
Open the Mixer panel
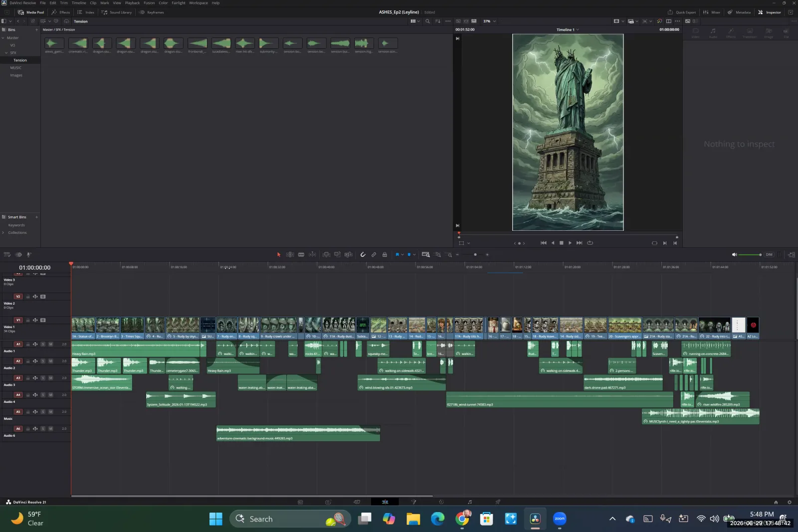pyautogui.click(x=712, y=12)
